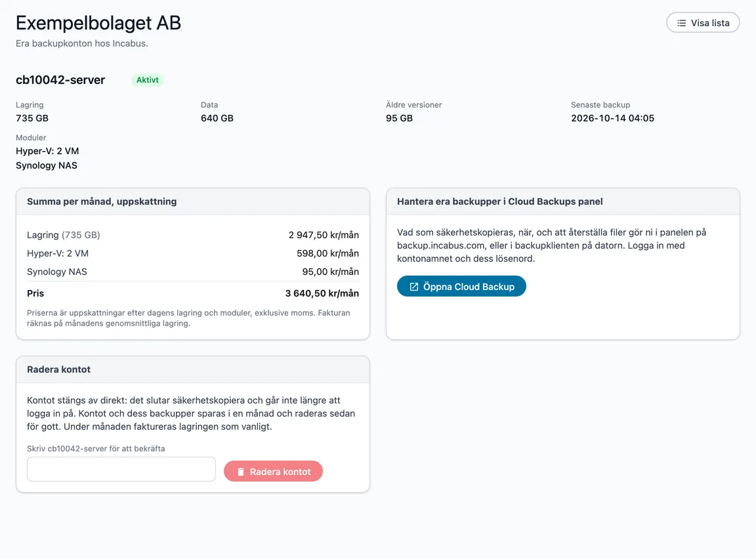Click the Exempelbolaget AB heading
This screenshot has height=559, width=756.
98,23
